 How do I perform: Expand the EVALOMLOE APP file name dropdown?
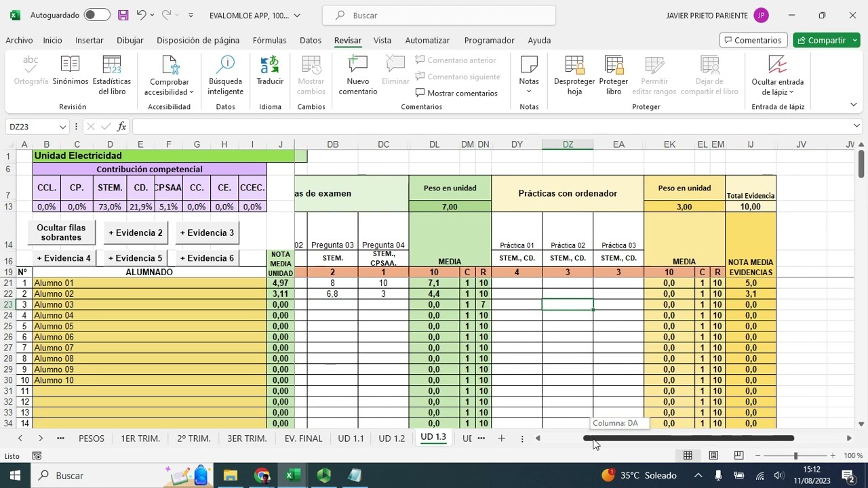(x=296, y=15)
